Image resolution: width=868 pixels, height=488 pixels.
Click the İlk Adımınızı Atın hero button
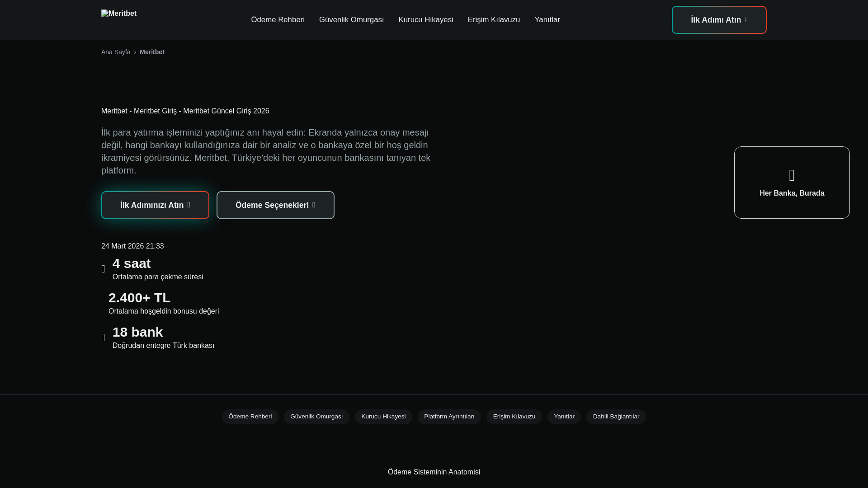pos(155,205)
